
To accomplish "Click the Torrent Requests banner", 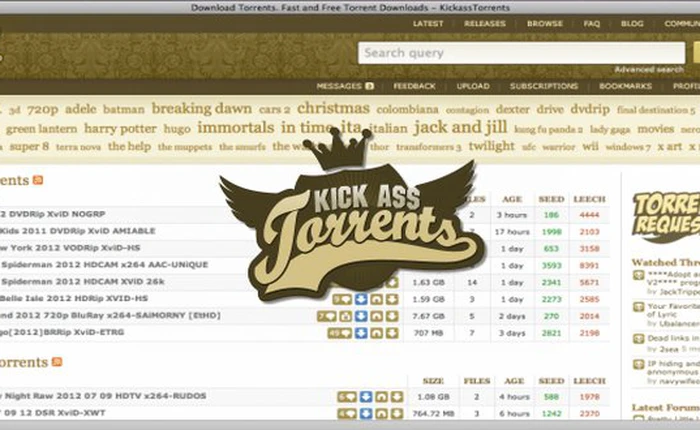I will coord(666,217).
